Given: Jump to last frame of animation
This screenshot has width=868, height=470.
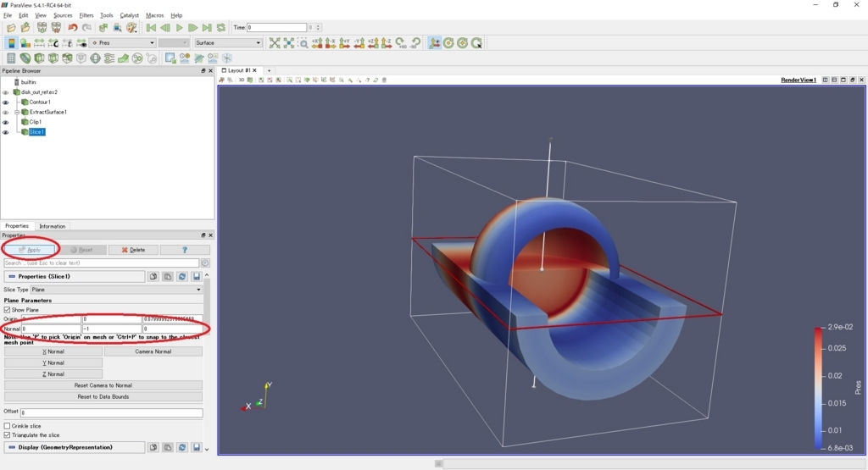Looking at the screenshot, I should click(x=207, y=28).
